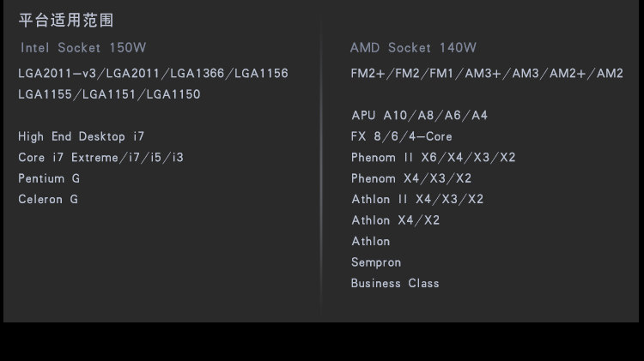Click the High End Desktop i7 entry
644x361 pixels.
click(x=82, y=136)
